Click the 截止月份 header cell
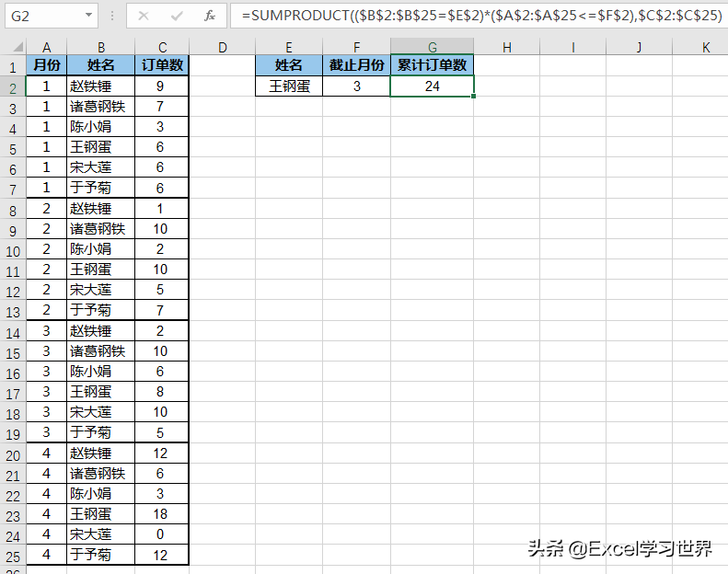The image size is (728, 574). 356,65
